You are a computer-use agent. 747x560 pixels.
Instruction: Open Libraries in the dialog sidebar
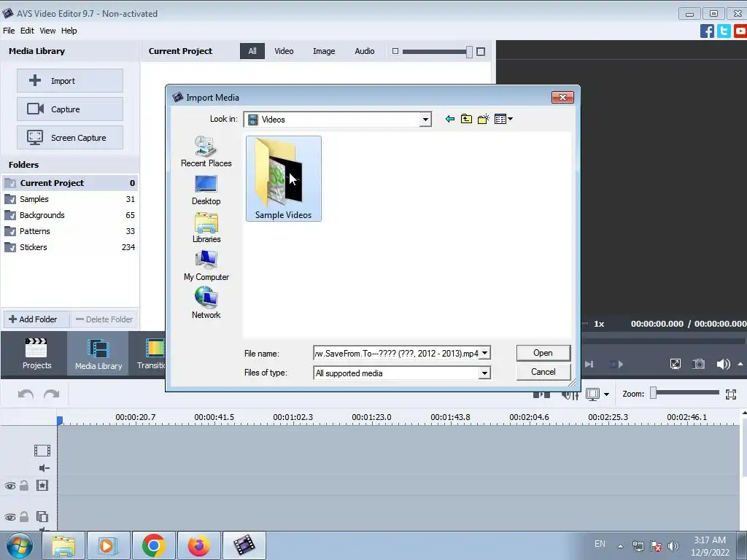point(206,227)
